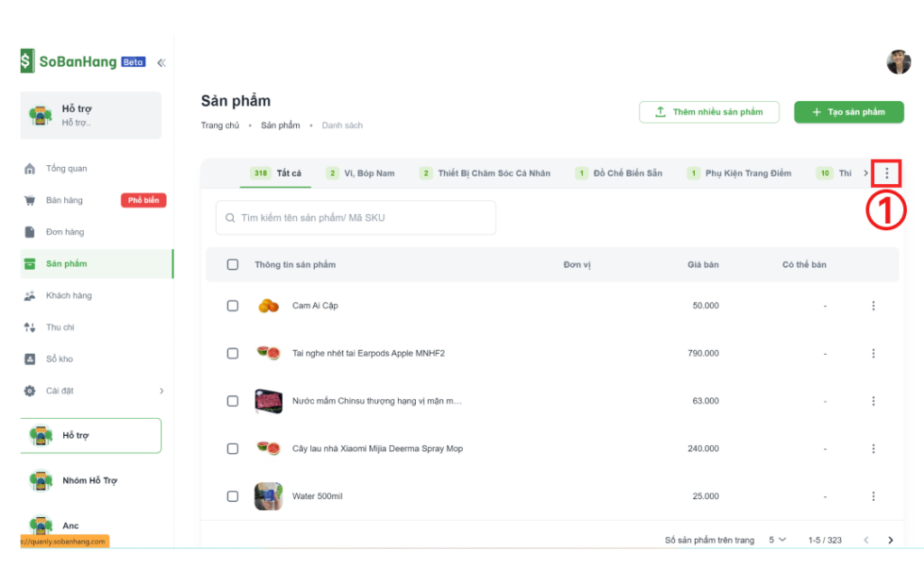924x584 pixels.
Task: Open Sổ kho in sidebar
Action: coord(59,359)
